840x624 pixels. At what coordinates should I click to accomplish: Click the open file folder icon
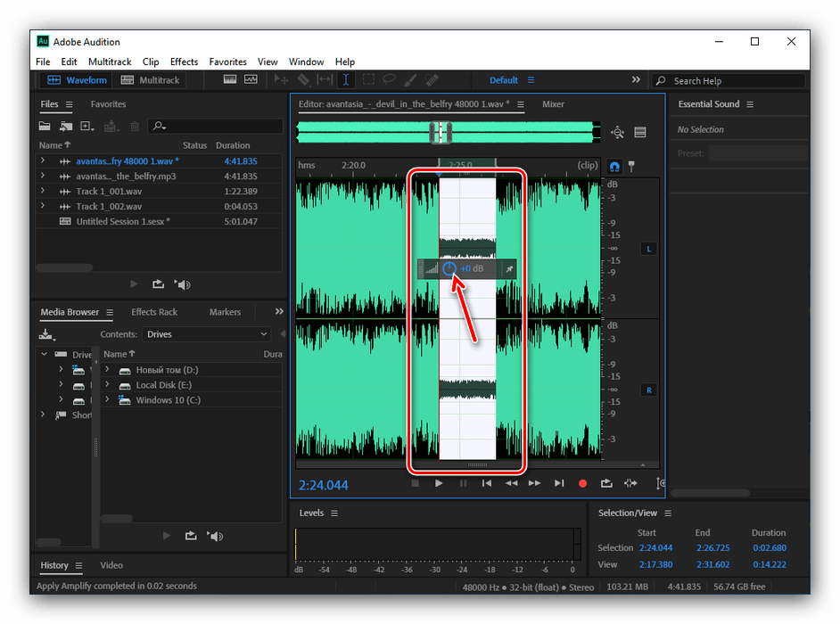click(45, 127)
